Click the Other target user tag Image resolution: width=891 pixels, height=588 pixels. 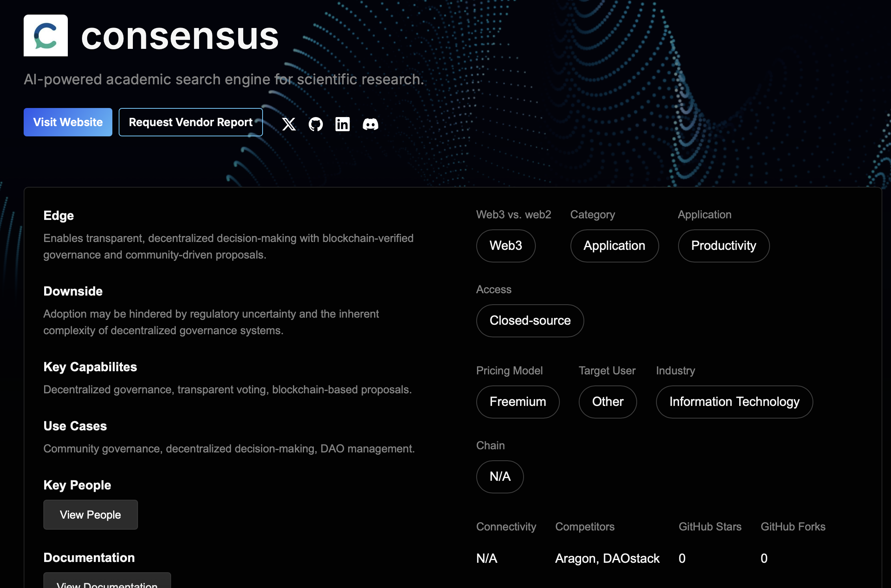pos(608,402)
